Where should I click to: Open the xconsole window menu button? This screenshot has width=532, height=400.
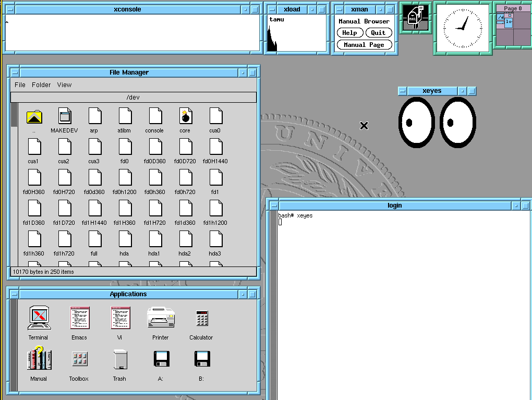(10, 9)
